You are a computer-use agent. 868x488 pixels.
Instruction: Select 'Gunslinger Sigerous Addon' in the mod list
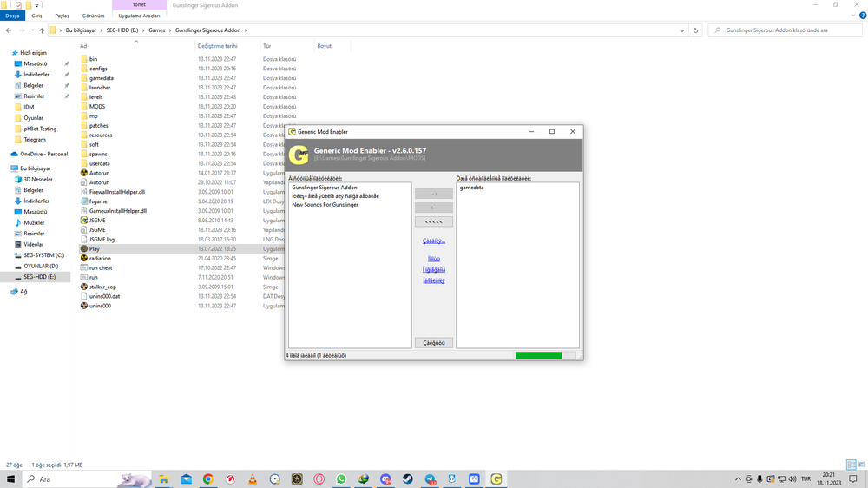(x=325, y=188)
